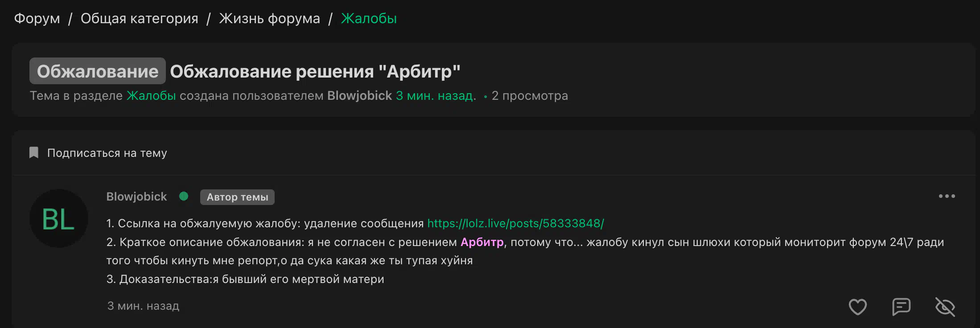
Task: Click the green online status dot
Action: pyautogui.click(x=184, y=196)
